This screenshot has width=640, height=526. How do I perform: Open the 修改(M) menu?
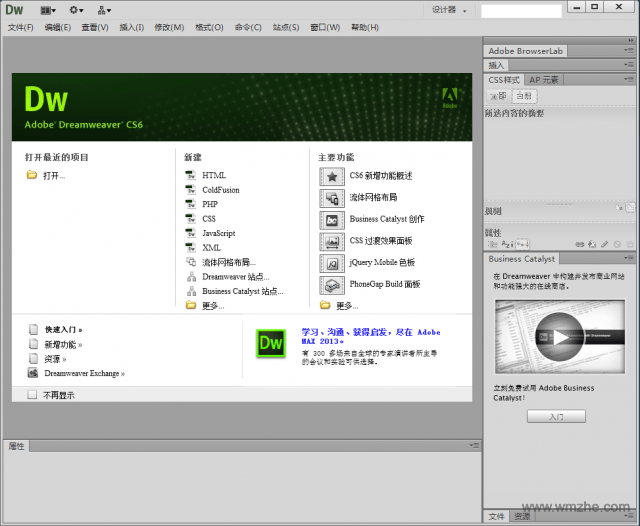(169, 27)
